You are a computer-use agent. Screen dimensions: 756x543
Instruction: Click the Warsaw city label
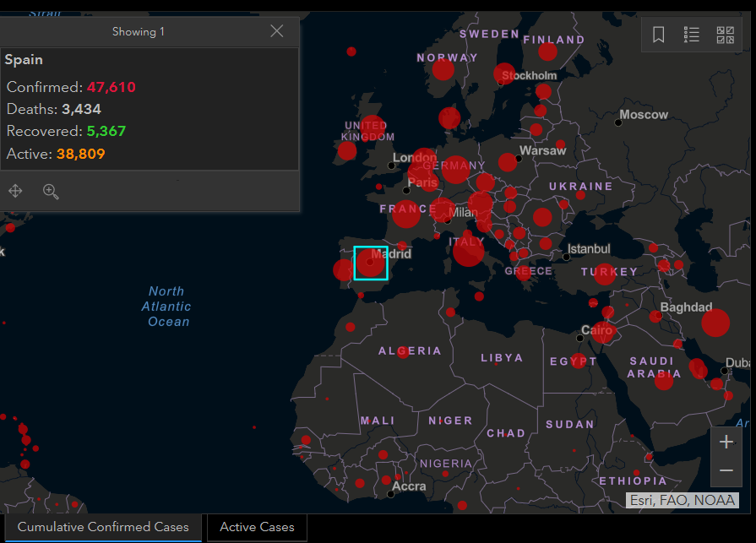[x=542, y=151]
